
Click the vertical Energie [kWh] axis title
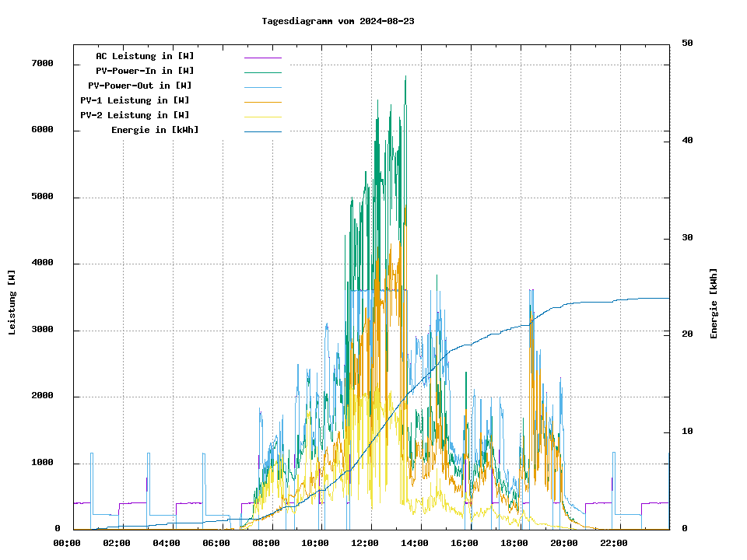[x=714, y=303]
